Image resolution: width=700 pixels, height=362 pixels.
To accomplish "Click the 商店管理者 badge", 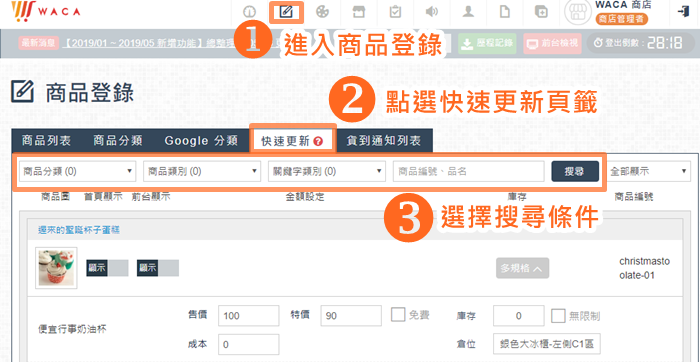I will [x=621, y=19].
